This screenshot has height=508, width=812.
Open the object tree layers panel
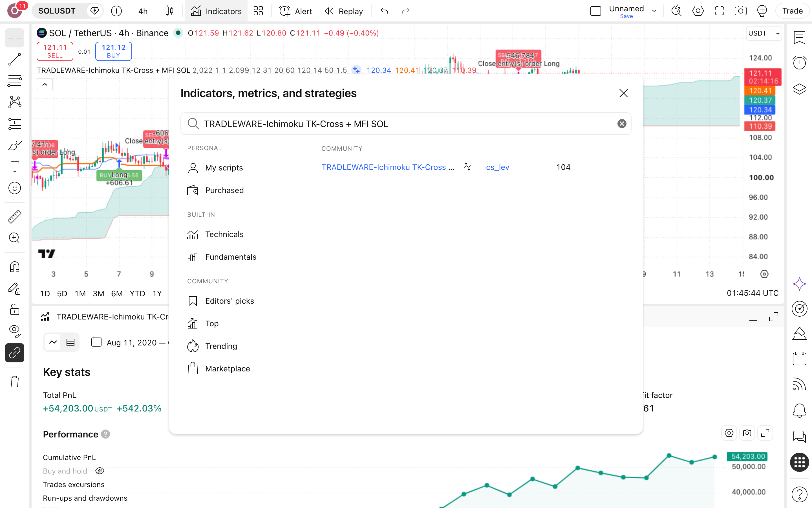tap(800, 89)
